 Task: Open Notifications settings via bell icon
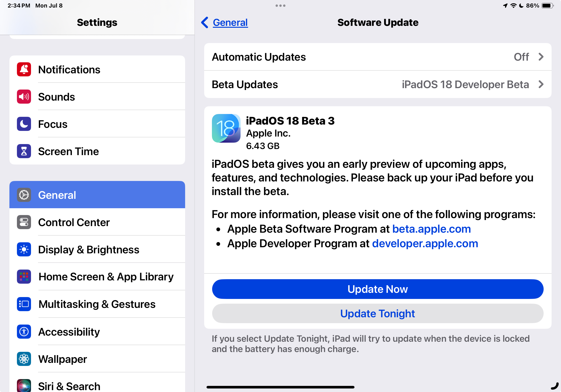24,69
